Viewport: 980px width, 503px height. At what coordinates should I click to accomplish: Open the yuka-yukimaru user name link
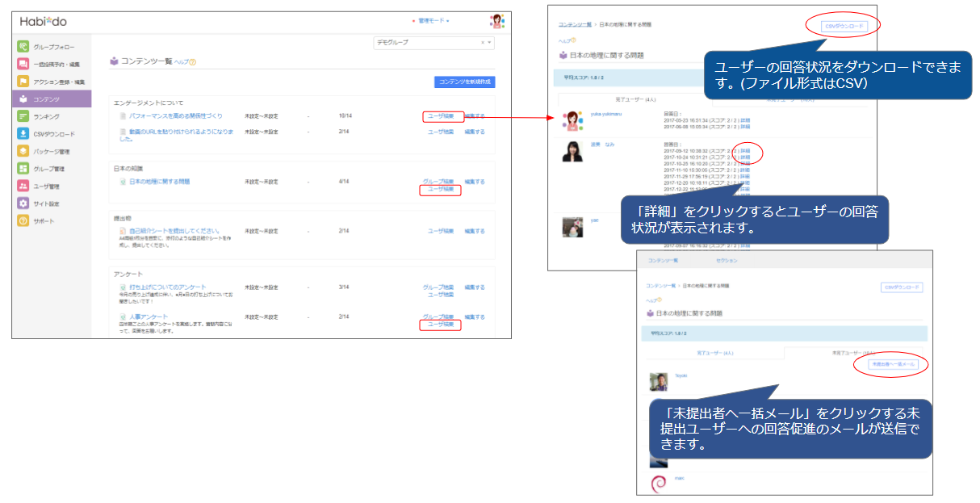(605, 114)
